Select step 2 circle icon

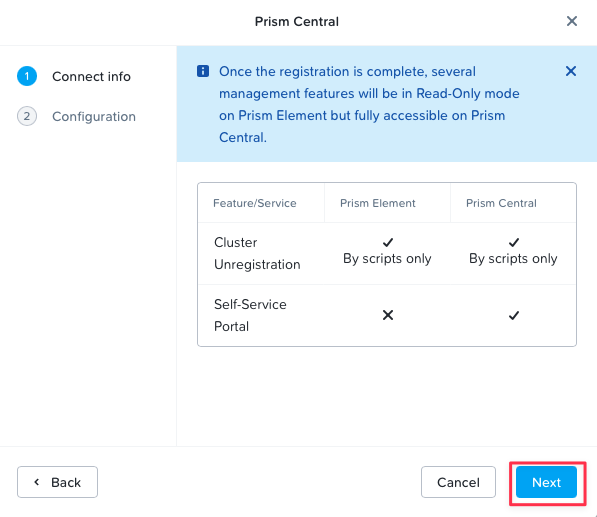27,116
